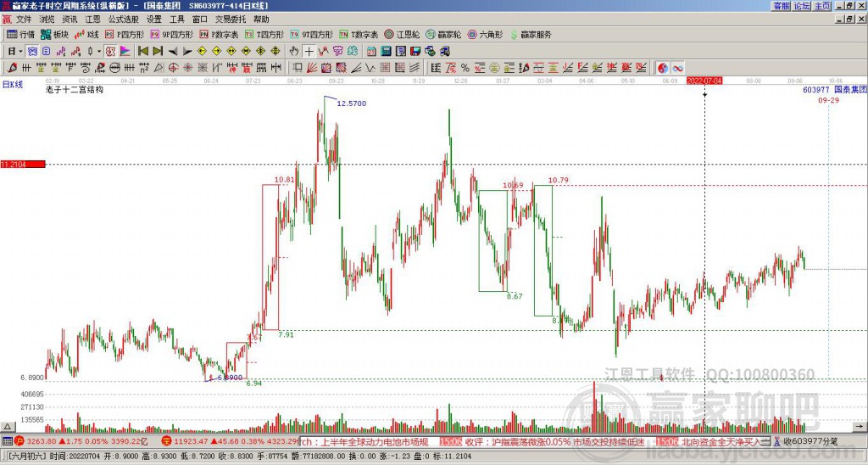The image size is (868, 465).
Task: Click the calculator icon
Action: (x=386, y=51)
